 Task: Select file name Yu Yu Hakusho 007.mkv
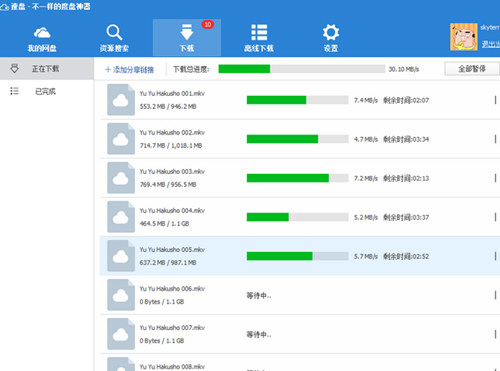172,328
